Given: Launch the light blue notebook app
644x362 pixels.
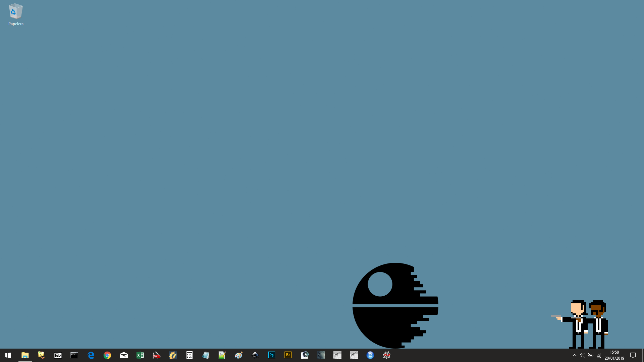Looking at the screenshot, I should (206, 355).
